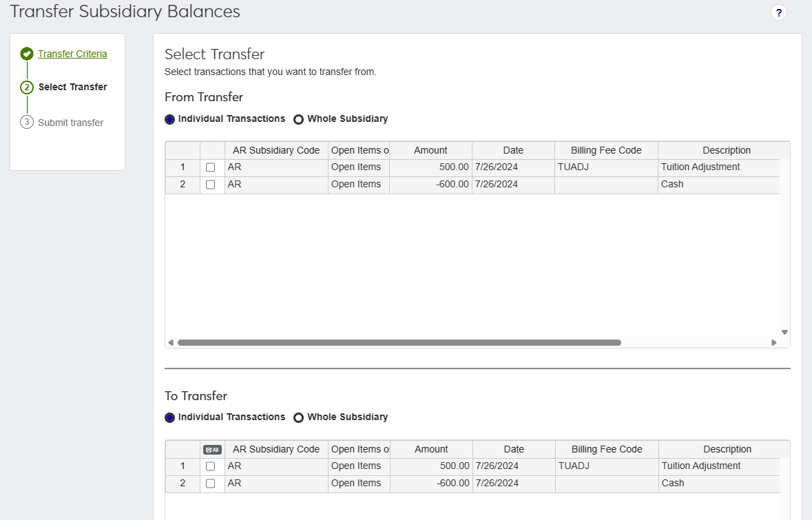Screen dimensions: 812x520
Task: Click the select All icon in To Transfer grid
Action: [212, 450]
